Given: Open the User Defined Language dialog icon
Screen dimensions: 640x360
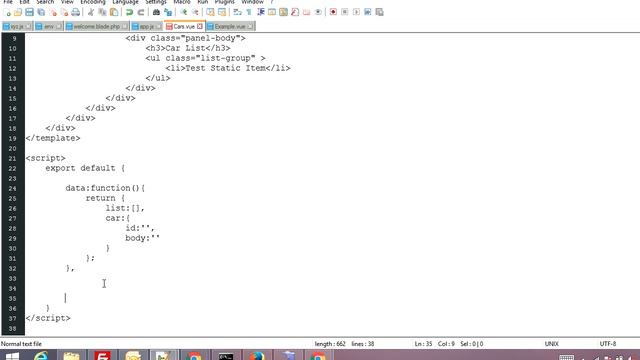Looking at the screenshot, I should click(272, 12).
